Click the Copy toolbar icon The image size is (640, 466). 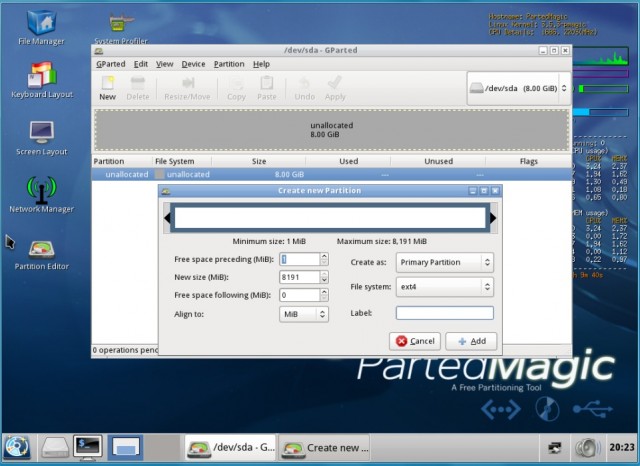pos(236,88)
